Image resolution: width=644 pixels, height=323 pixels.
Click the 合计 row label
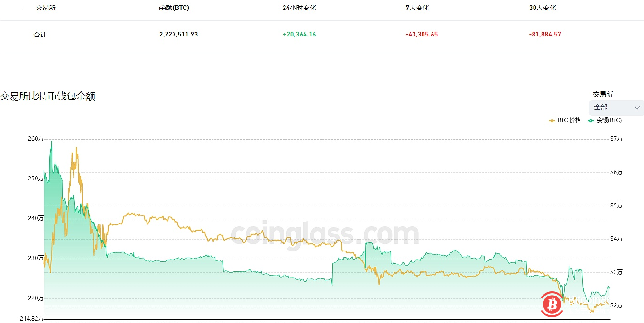click(40, 34)
